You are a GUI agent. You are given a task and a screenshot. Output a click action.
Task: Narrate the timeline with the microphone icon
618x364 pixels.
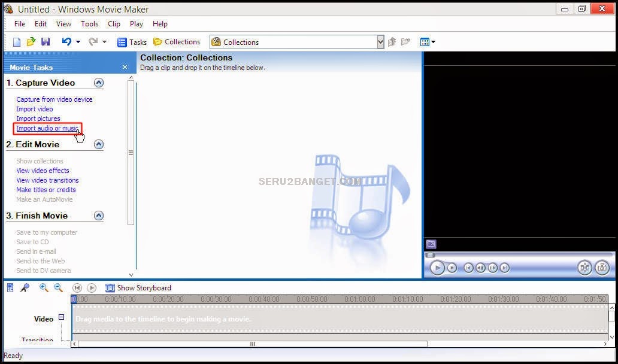click(x=25, y=288)
